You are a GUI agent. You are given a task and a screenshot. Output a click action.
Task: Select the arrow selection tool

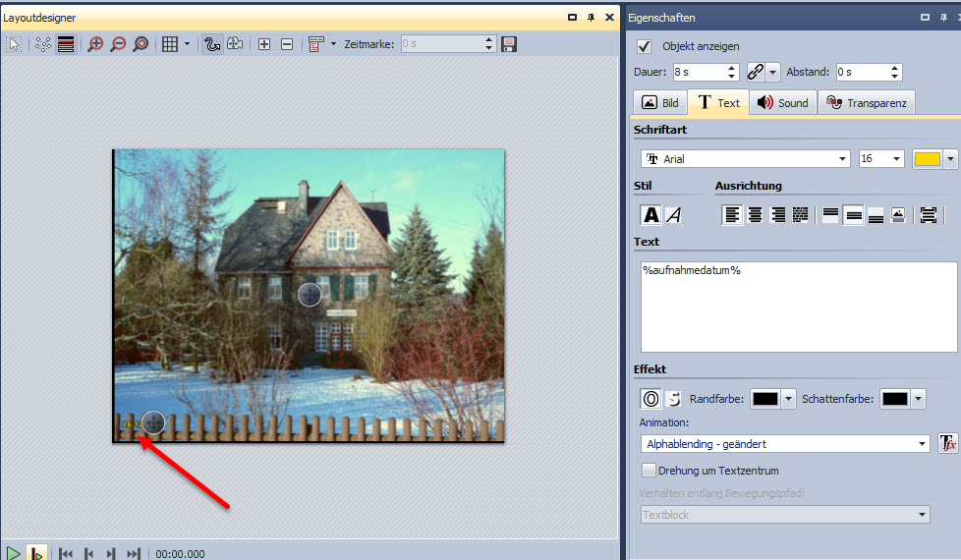click(x=14, y=44)
